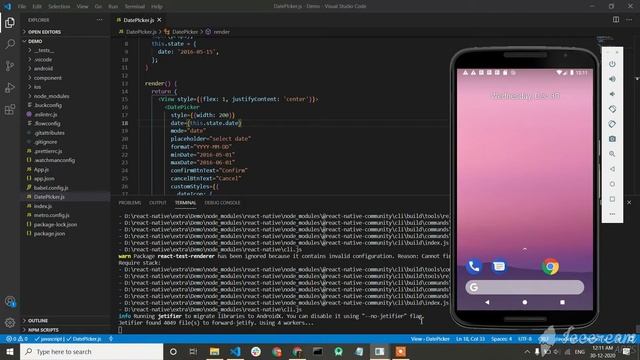Rotate the emulator left
This screenshot has height=360, width=640.
point(612,109)
